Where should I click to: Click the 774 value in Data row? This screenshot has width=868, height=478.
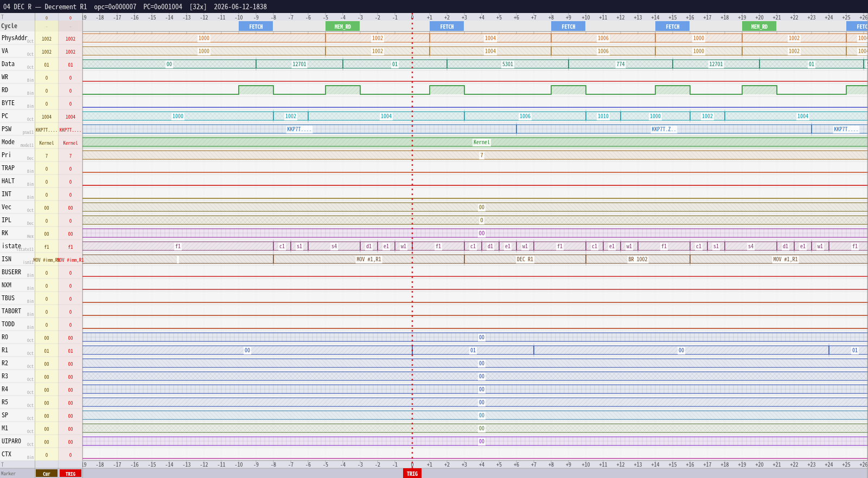click(x=621, y=64)
